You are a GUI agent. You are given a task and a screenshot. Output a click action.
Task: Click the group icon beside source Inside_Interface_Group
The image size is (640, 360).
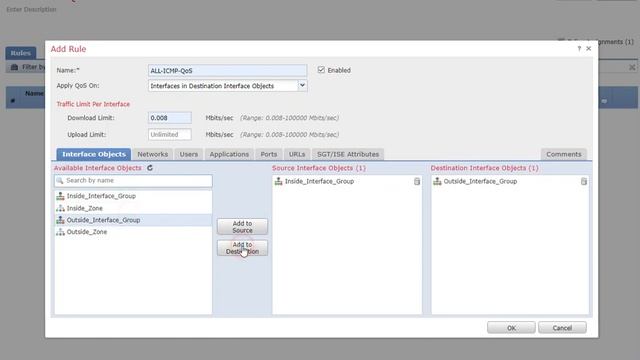point(278,181)
